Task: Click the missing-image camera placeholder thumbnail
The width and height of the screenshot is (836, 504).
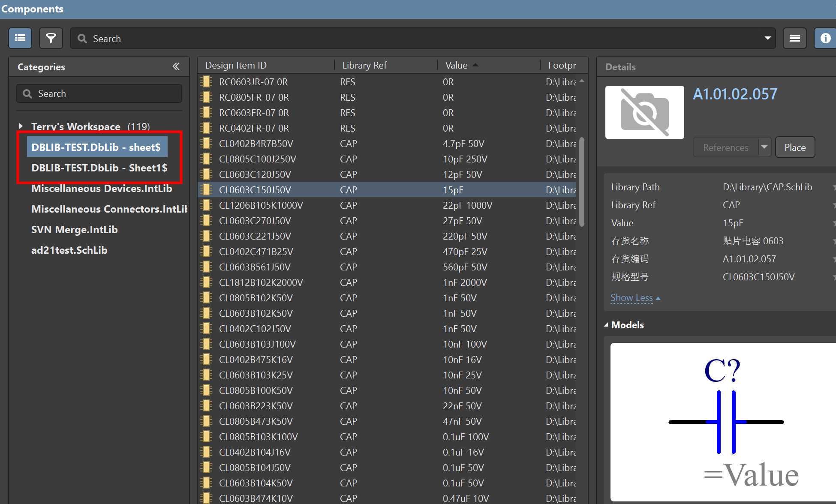Action: click(644, 112)
